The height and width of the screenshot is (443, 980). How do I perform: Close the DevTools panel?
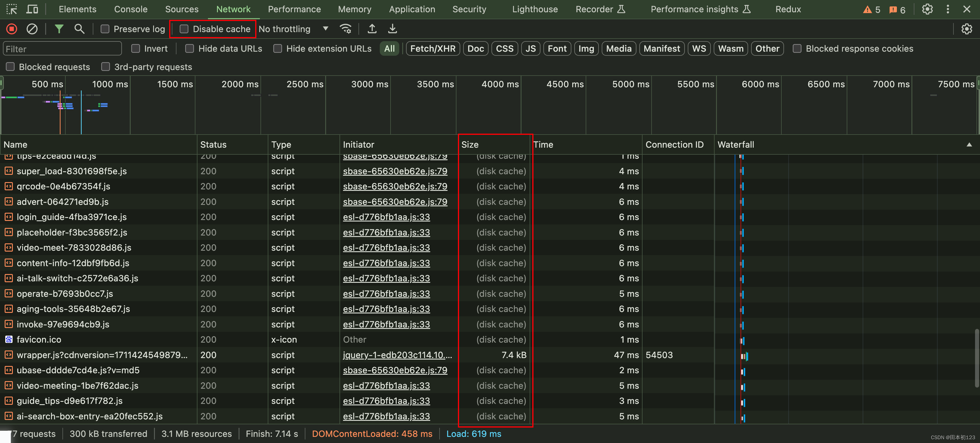967,9
